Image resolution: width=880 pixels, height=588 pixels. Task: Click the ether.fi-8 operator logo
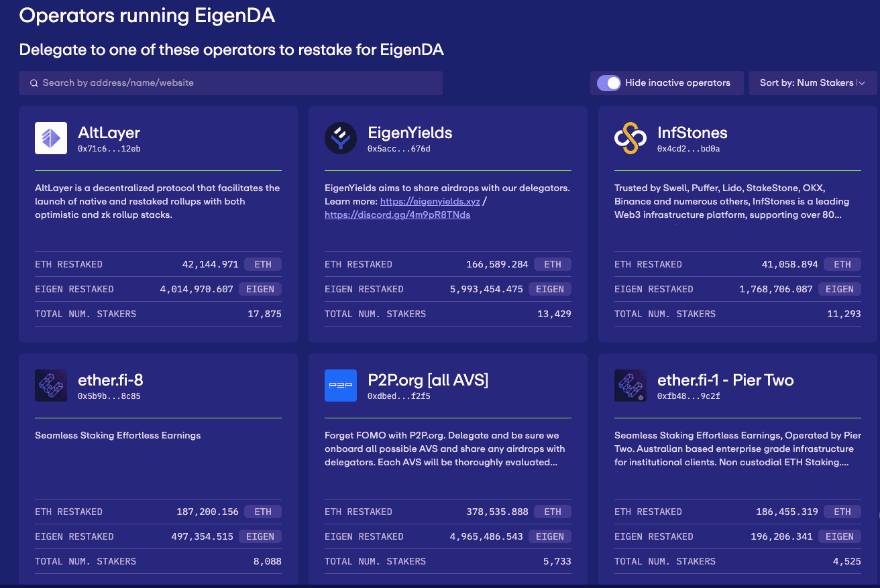click(x=51, y=386)
